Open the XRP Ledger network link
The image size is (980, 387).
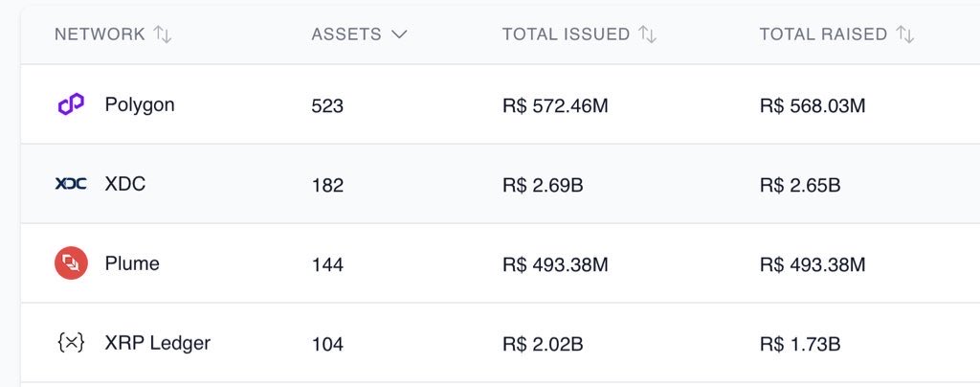[x=158, y=343]
